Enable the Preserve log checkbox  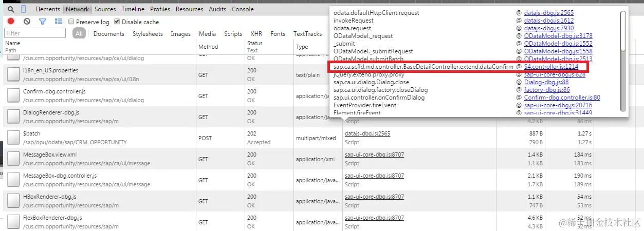point(71,22)
